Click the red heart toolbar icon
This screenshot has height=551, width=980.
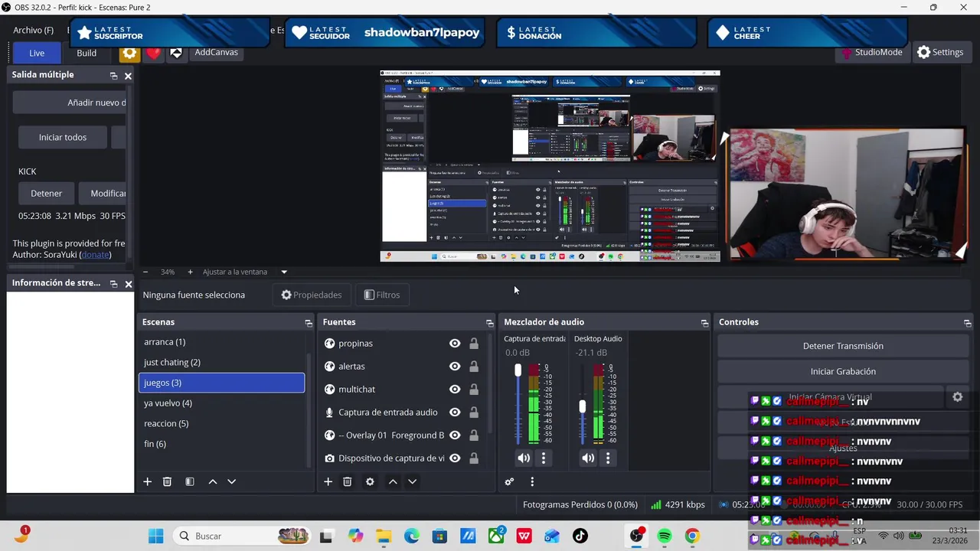(154, 53)
